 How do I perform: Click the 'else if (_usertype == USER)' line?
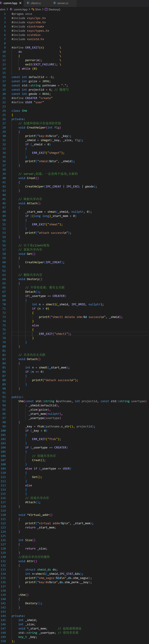[x=48, y=469]
